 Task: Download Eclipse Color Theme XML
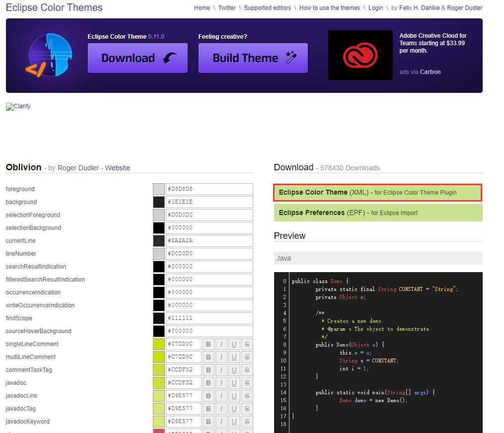pos(378,193)
